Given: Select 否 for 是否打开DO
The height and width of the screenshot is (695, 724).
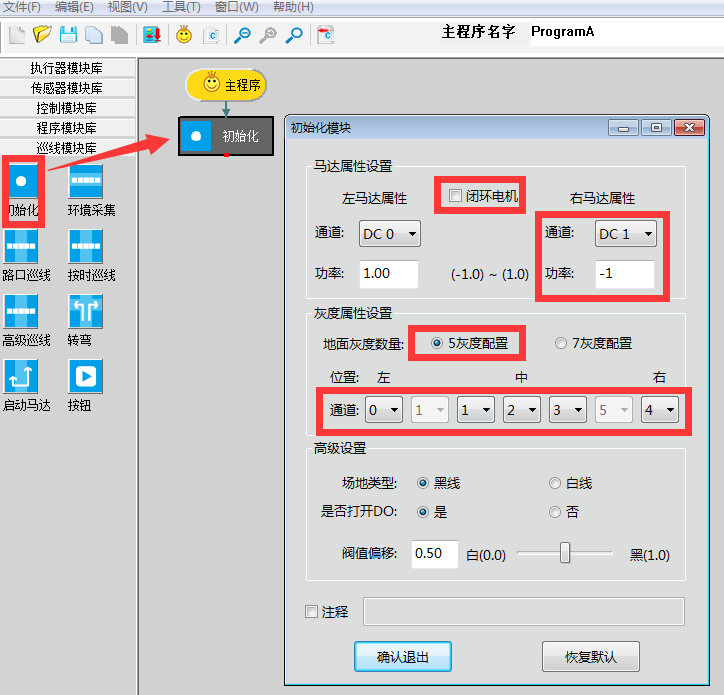Looking at the screenshot, I should click(555, 512).
